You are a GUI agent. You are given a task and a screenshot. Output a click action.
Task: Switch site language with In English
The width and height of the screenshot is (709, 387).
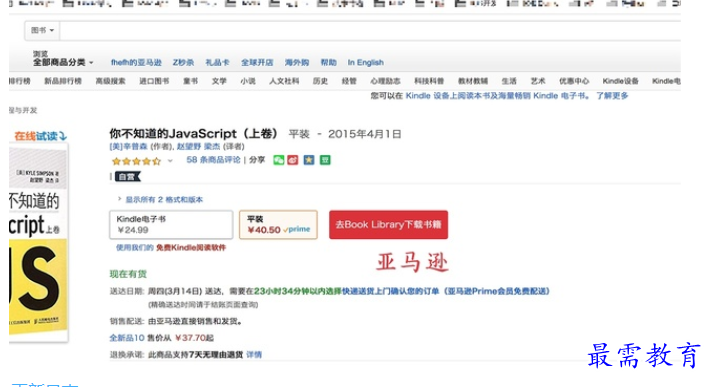pyautogui.click(x=365, y=62)
